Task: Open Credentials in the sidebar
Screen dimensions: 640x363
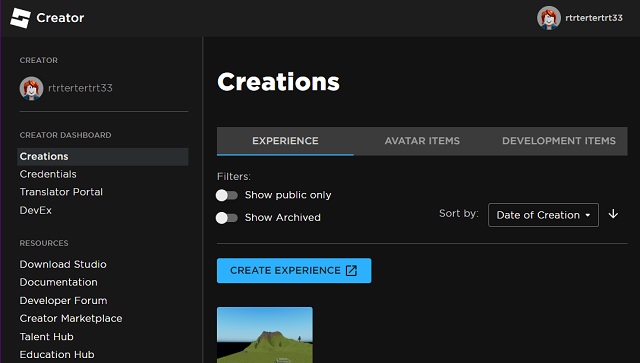Action: point(48,174)
